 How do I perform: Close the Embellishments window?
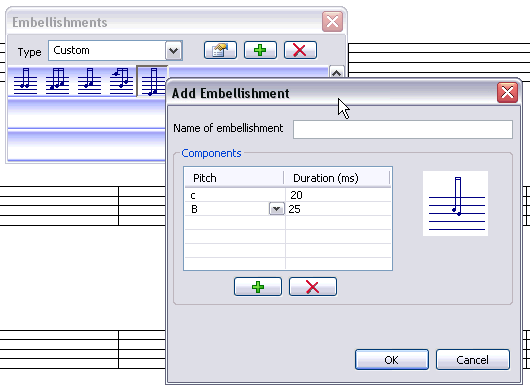332,22
